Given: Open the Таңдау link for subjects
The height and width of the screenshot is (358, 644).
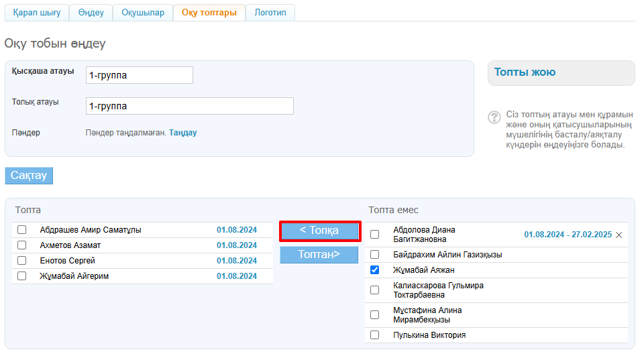Looking at the screenshot, I should click(183, 133).
